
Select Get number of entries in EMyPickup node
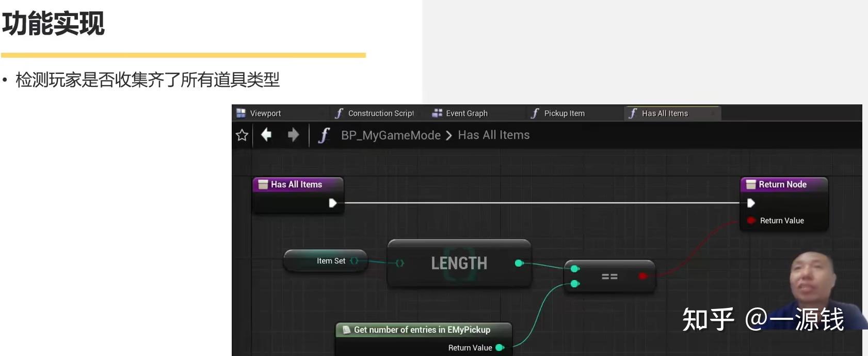(423, 339)
